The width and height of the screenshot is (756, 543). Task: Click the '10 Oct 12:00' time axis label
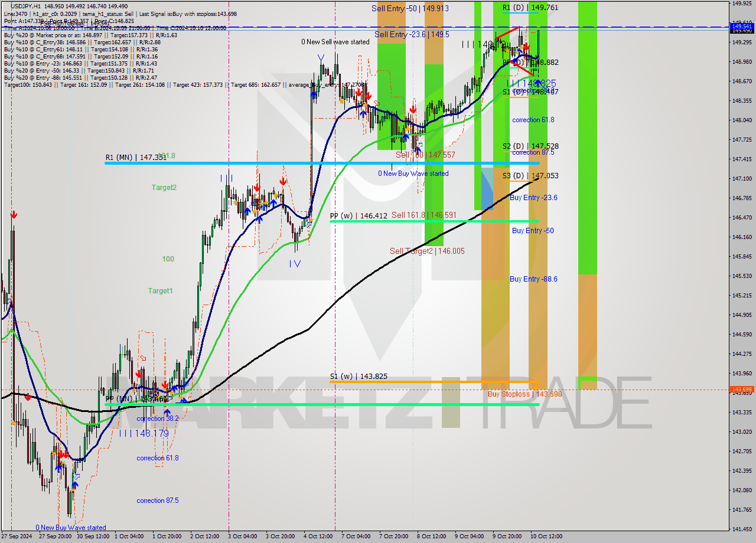[545, 537]
